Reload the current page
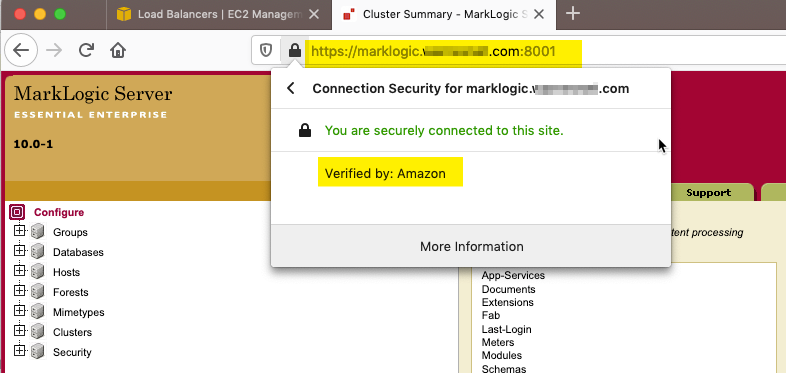This screenshot has height=373, width=786. tap(86, 50)
